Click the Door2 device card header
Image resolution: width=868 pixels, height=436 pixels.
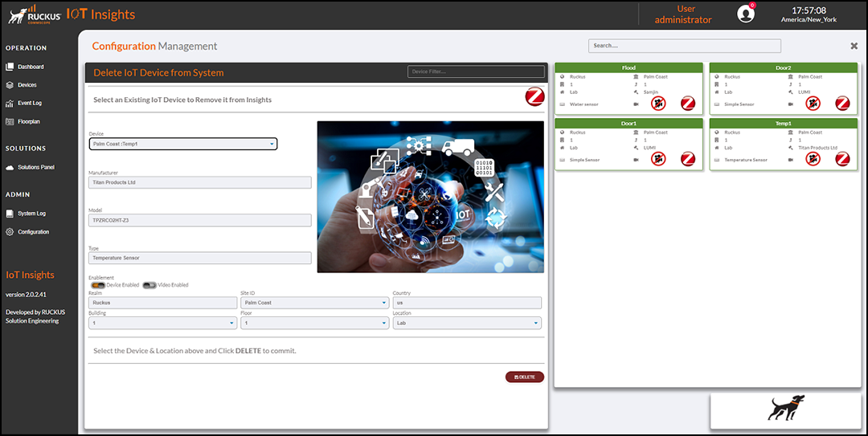(784, 67)
